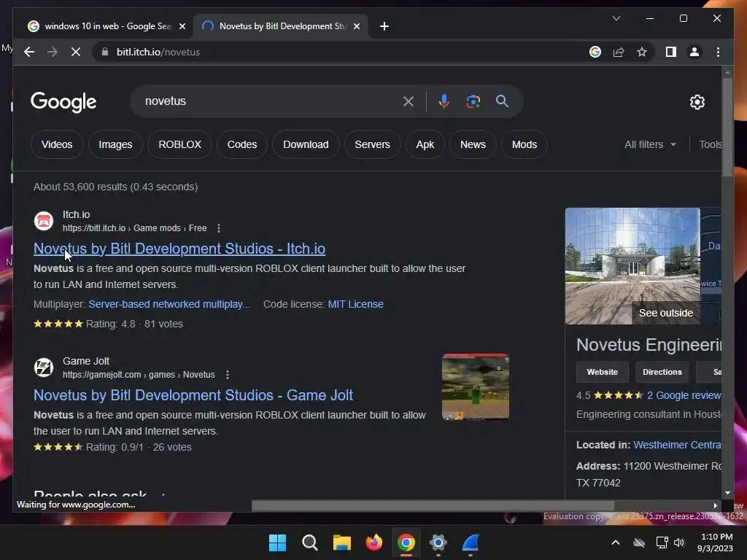Screen dimensions: 747x560
Task: Filter results by News
Action: pyautogui.click(x=473, y=144)
